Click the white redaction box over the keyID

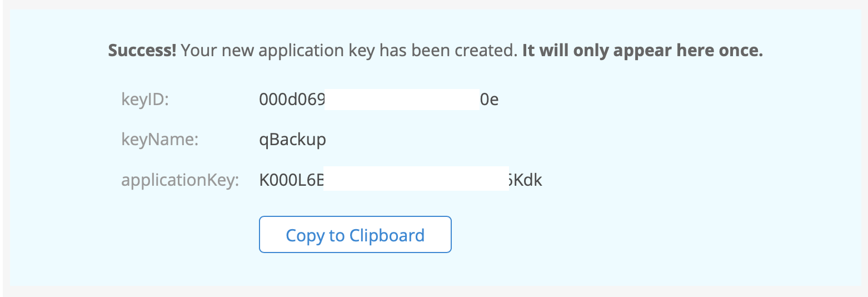[402, 99]
